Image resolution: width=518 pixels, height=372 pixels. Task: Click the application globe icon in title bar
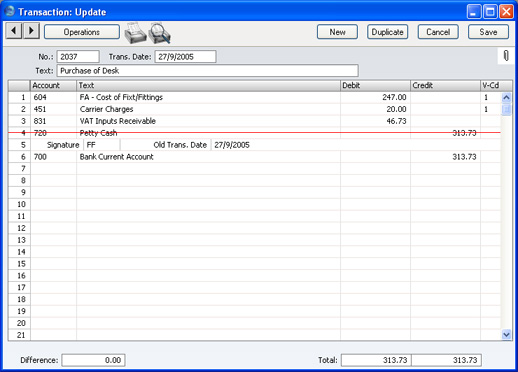(10, 11)
